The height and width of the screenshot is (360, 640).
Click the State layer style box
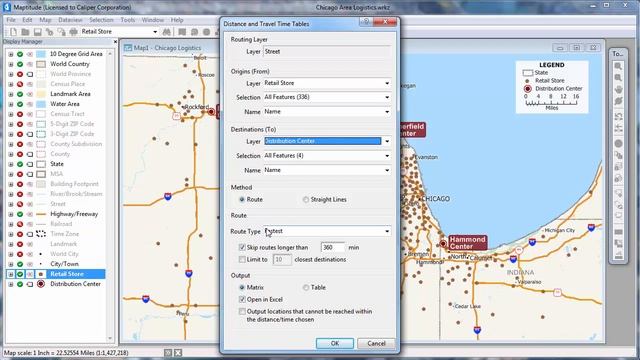[41, 164]
